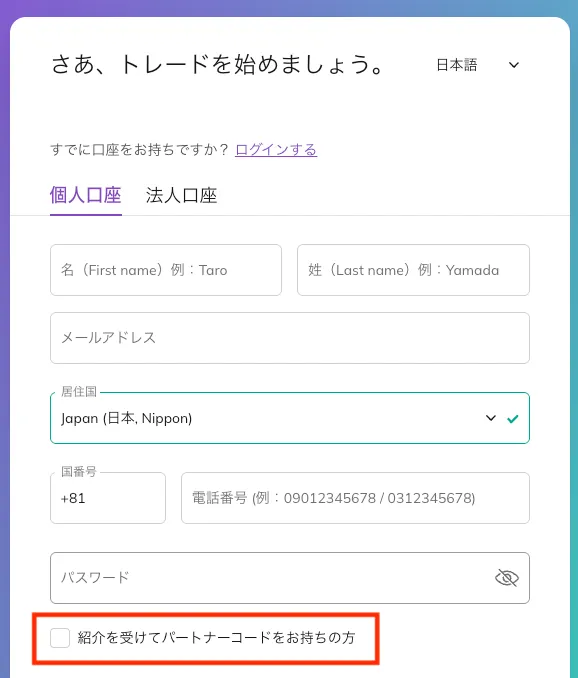This screenshot has height=678, width=578.
Task: Focus the Last name input field
Action: pos(413,270)
